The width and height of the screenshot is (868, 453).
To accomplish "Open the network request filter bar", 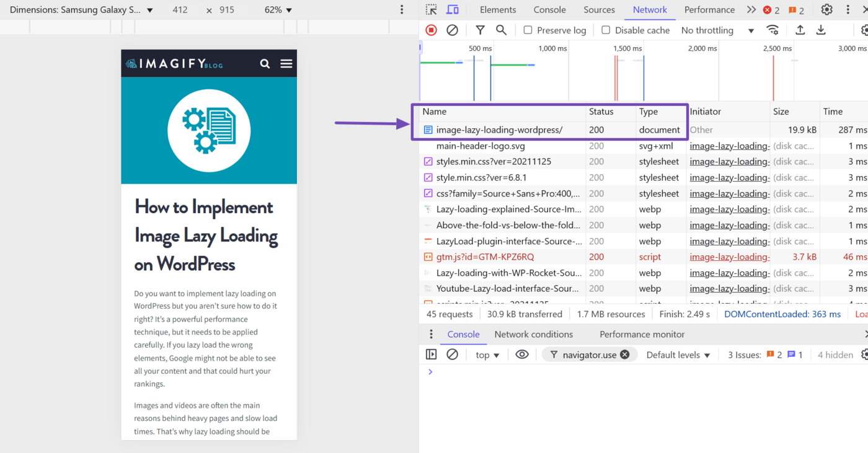I will pos(480,30).
